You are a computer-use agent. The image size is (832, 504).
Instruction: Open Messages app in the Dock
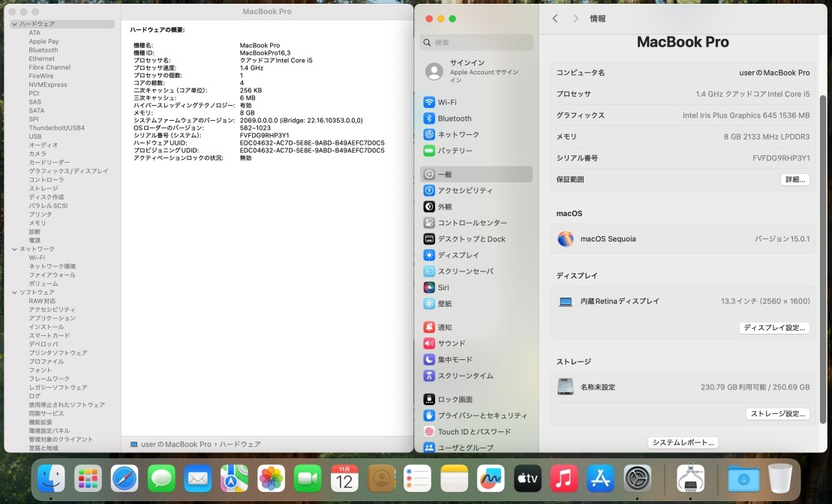click(x=161, y=478)
